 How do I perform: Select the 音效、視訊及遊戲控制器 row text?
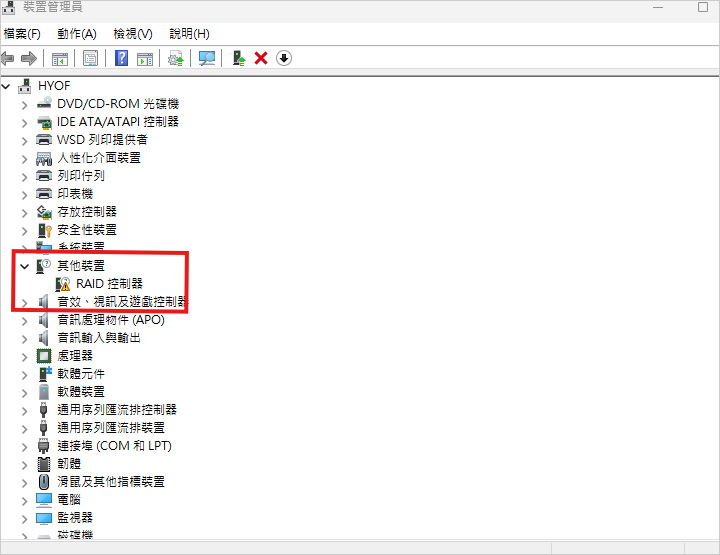pos(122,302)
